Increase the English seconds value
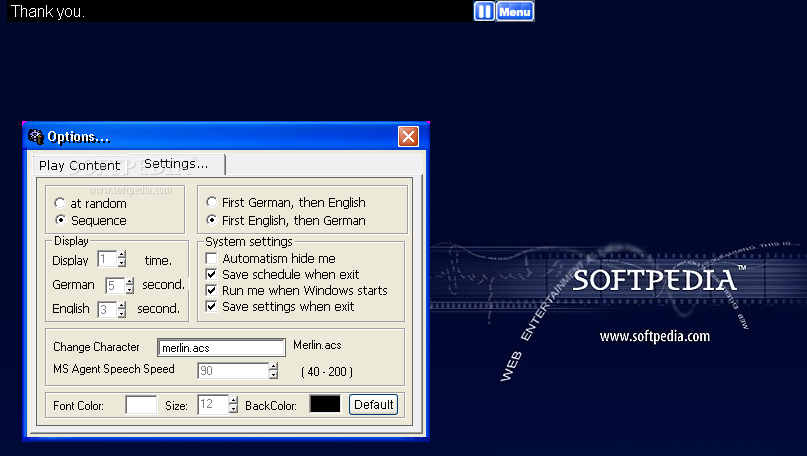Image resolution: width=807 pixels, height=456 pixels. pos(121,305)
